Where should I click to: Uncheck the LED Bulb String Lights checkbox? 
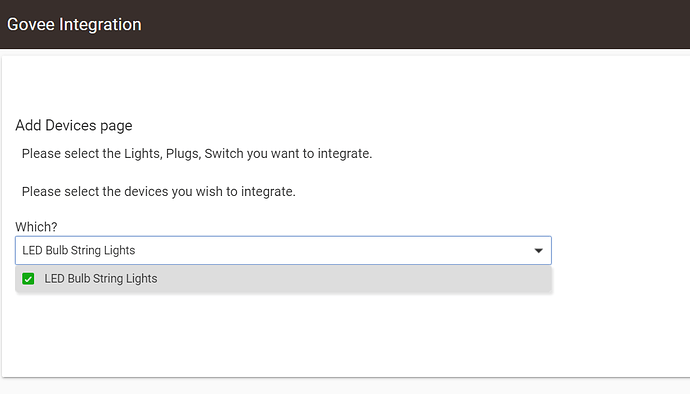point(28,279)
